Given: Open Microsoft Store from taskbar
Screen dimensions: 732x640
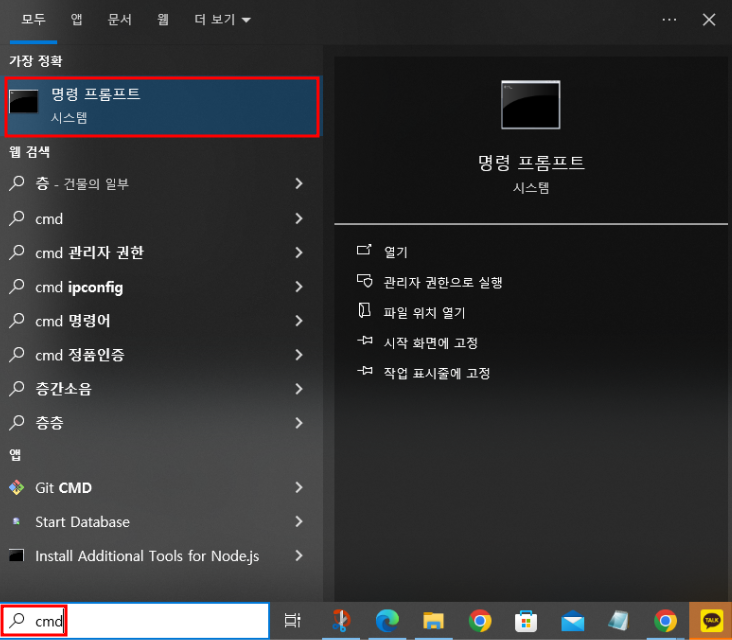Looking at the screenshot, I should coord(526,621).
